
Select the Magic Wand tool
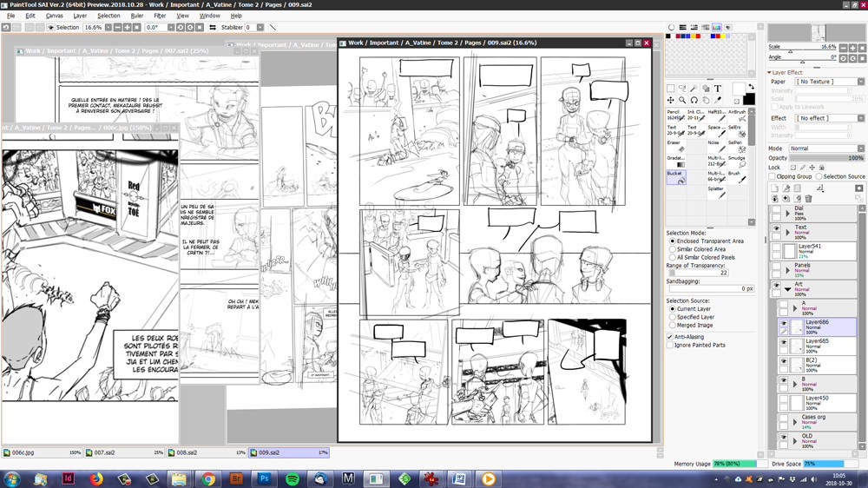pos(694,89)
